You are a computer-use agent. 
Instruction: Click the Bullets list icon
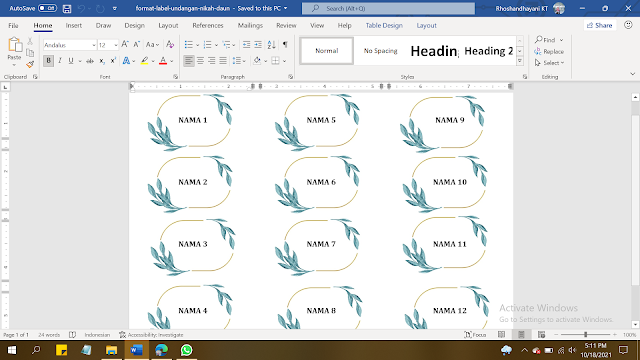click(x=189, y=44)
